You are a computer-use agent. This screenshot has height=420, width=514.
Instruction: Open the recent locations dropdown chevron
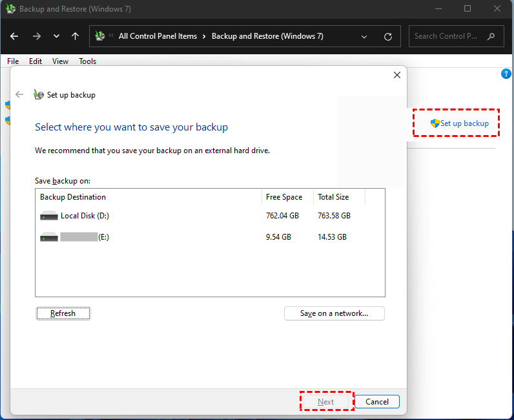point(56,36)
